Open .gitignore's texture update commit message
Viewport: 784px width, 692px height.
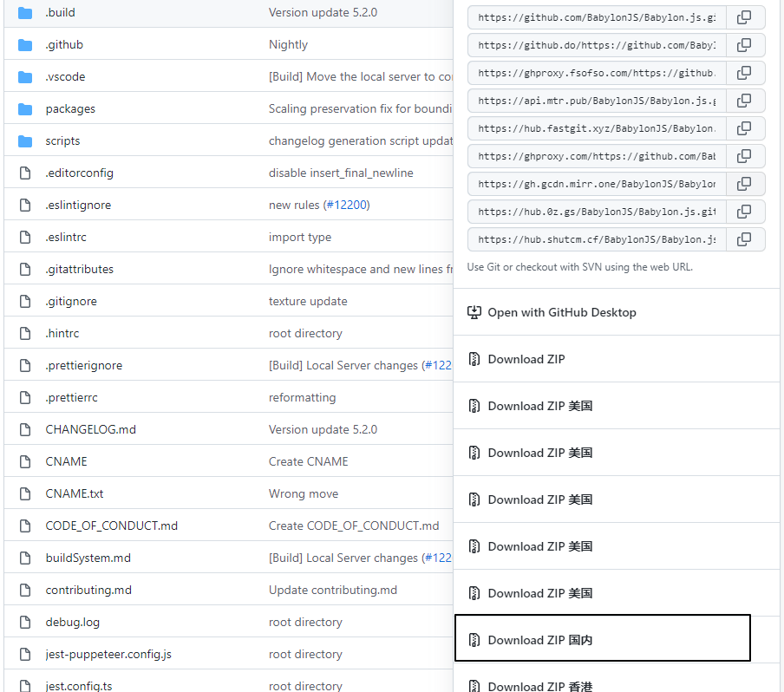point(308,302)
